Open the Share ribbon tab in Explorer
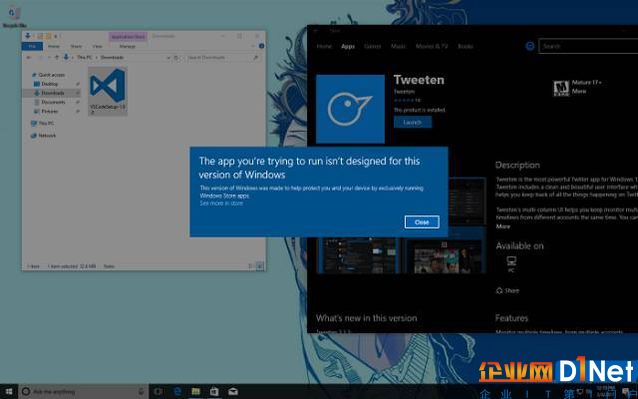This screenshot has width=638, height=399. [76, 46]
